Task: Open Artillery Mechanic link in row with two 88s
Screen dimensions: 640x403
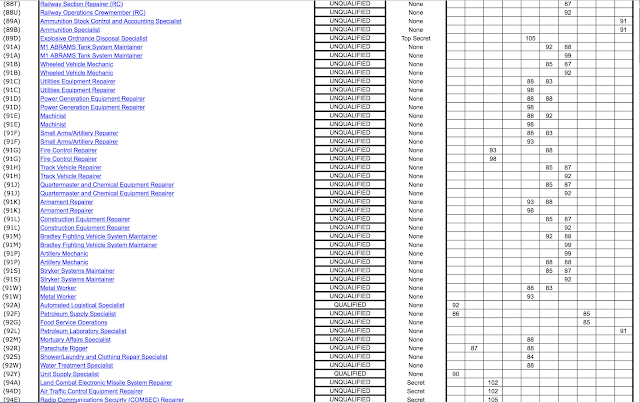Action: point(64,262)
